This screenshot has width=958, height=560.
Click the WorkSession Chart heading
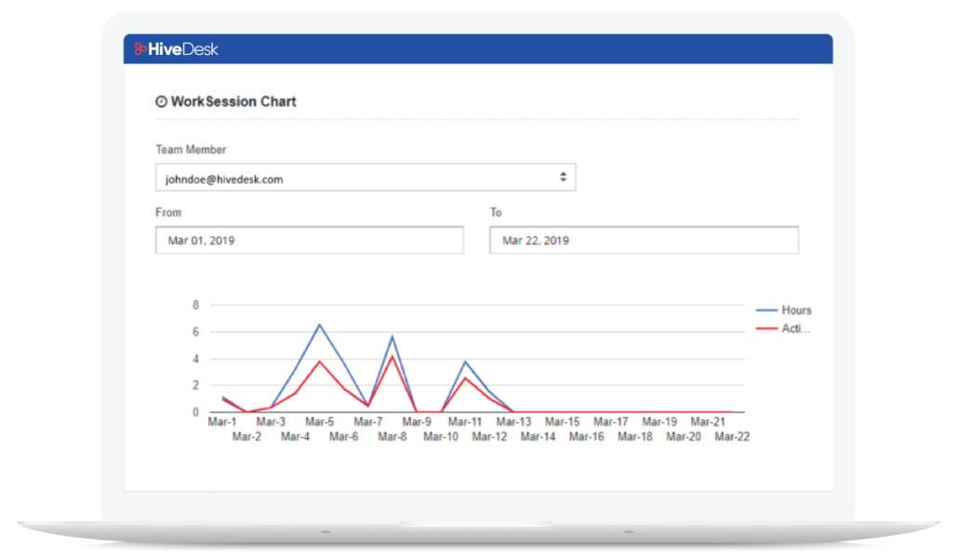coord(233,101)
